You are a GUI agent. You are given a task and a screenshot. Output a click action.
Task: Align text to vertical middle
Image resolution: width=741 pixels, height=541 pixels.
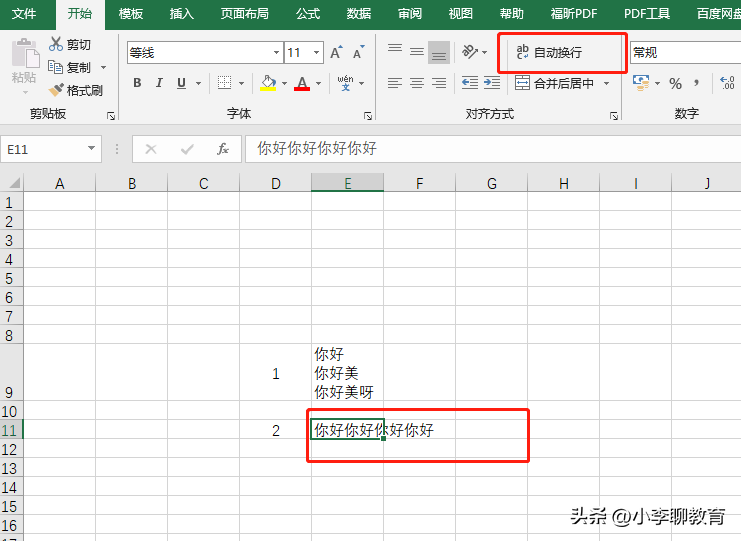click(x=417, y=52)
